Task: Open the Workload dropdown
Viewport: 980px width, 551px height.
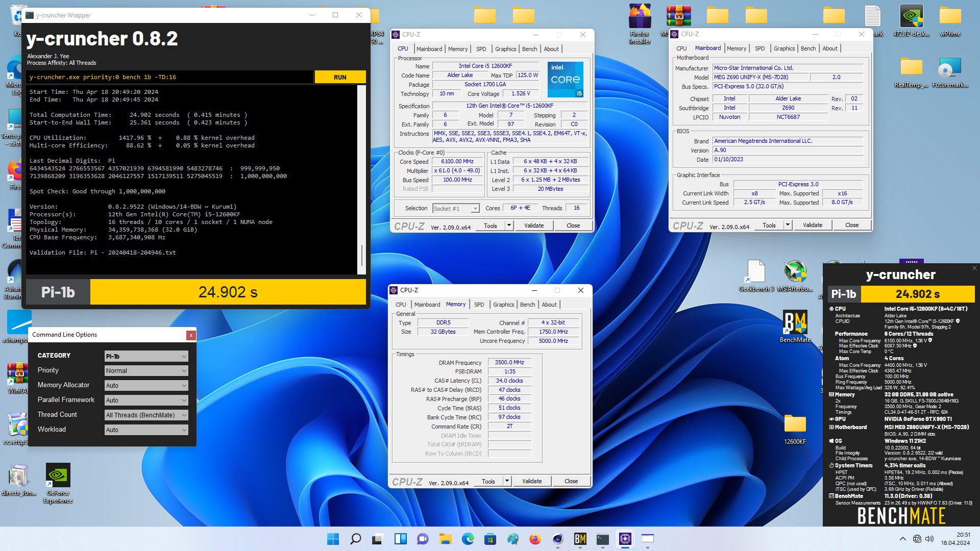Action: [x=146, y=430]
